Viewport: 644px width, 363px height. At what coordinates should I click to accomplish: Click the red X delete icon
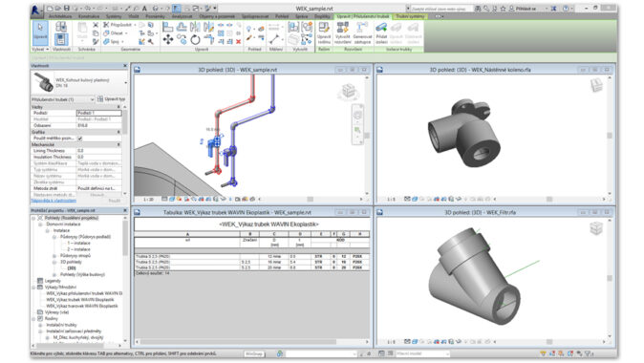tap(238, 41)
